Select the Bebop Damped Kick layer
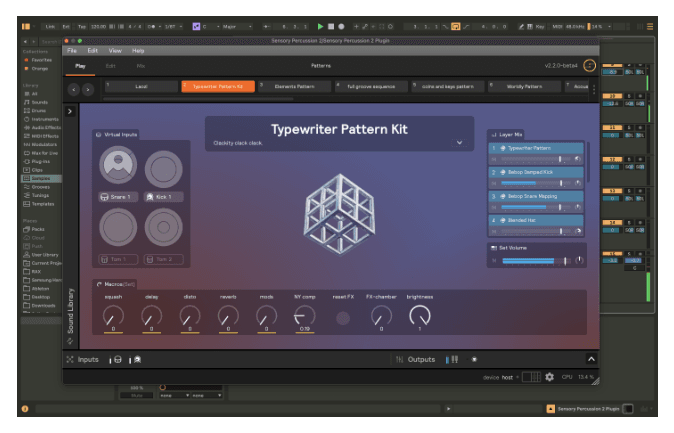The image size is (674, 433). pyautogui.click(x=536, y=172)
